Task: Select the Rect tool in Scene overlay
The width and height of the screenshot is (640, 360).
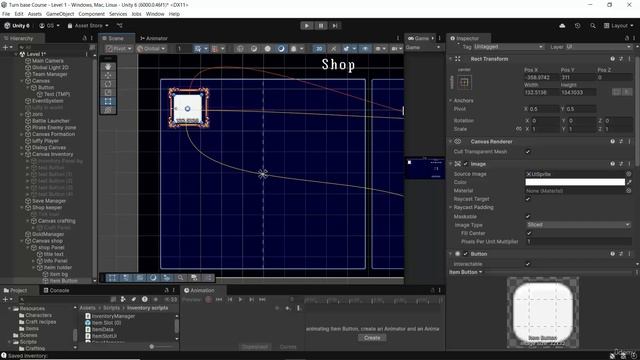Action: point(108,101)
